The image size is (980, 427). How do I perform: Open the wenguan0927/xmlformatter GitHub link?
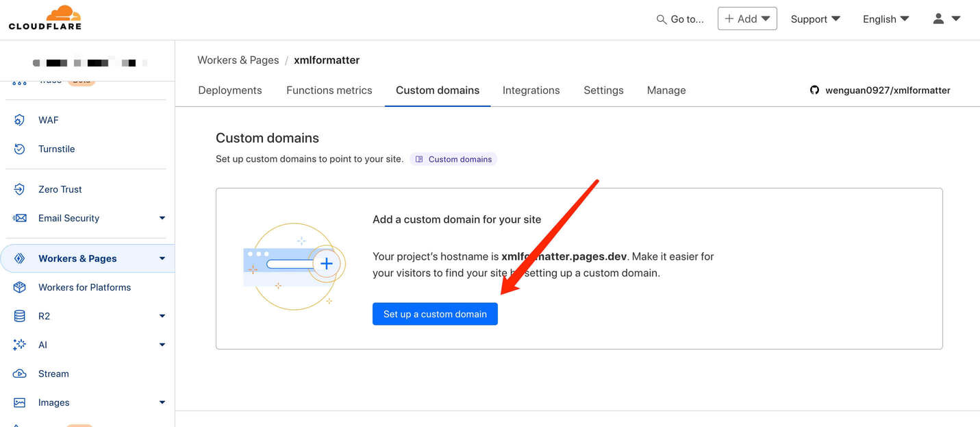(879, 90)
